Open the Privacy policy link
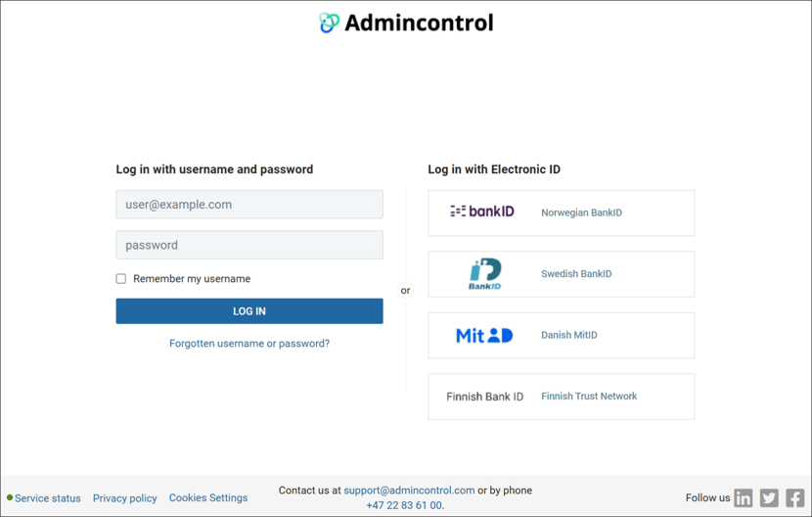 point(125,498)
